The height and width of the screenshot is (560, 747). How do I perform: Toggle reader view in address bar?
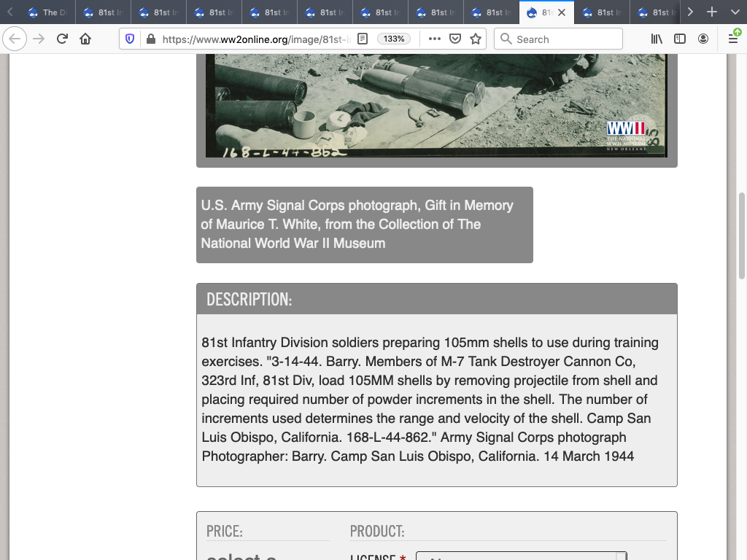pos(363,39)
